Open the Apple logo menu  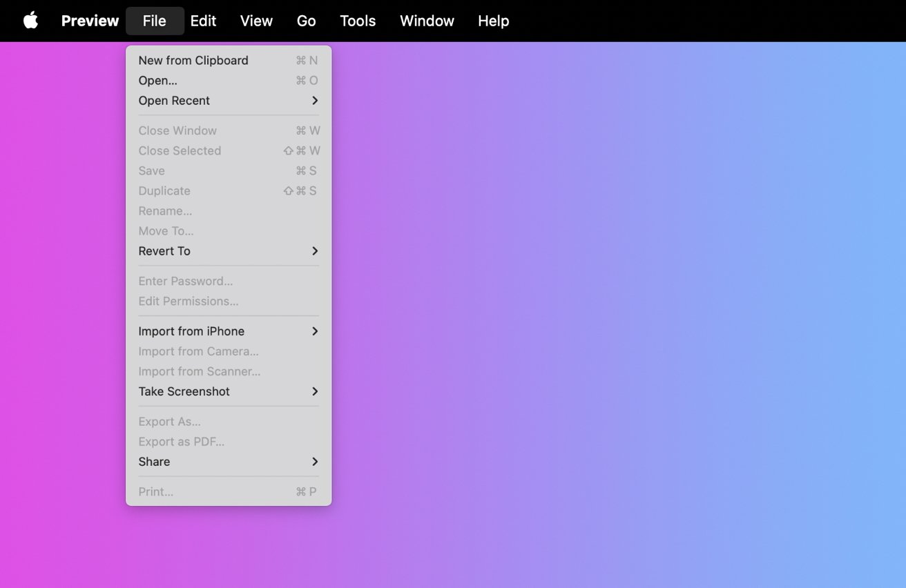(x=30, y=21)
